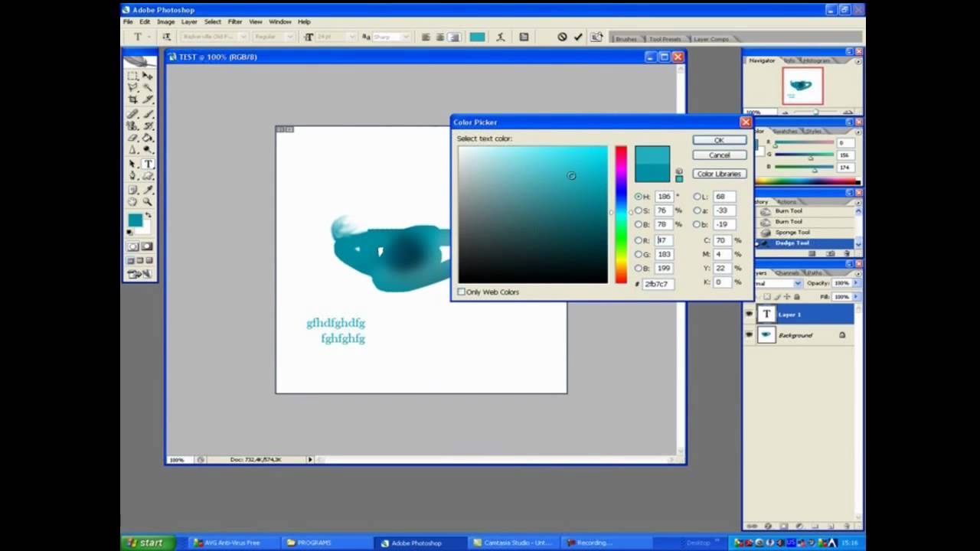This screenshot has height=551, width=980.
Task: Select the B brightness radio button
Action: (639, 224)
